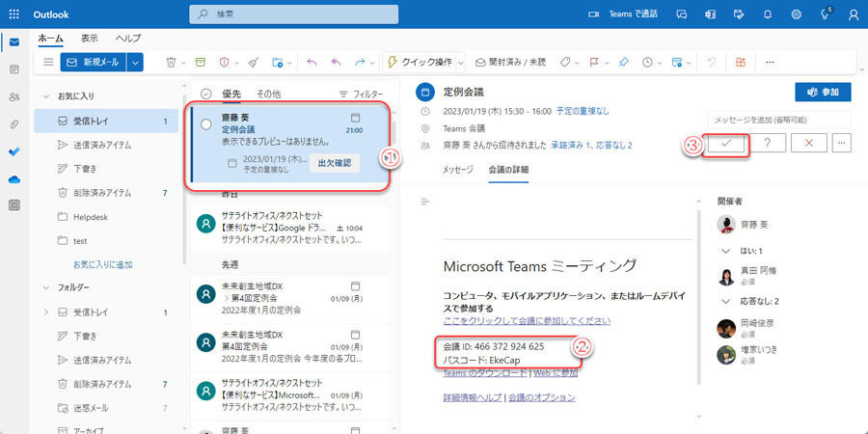Screen dimensions: 868x434
Task: Open the flag dropdown arrow
Action: tap(608, 63)
